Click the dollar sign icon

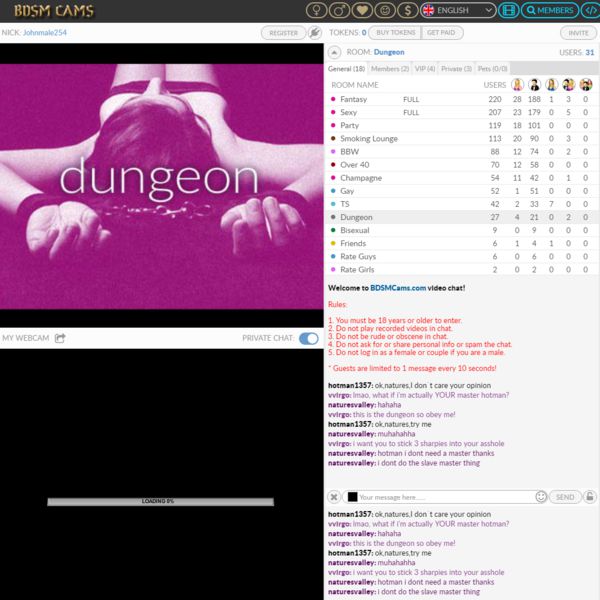click(406, 11)
